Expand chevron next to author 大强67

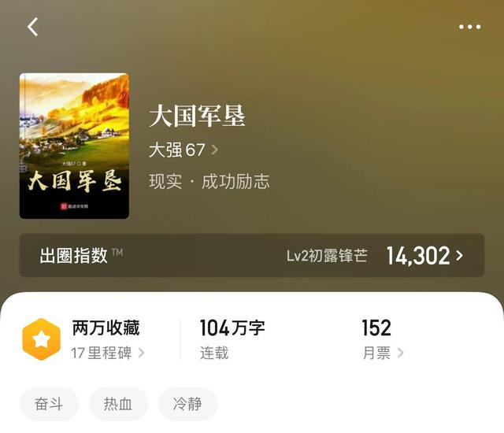pos(215,150)
